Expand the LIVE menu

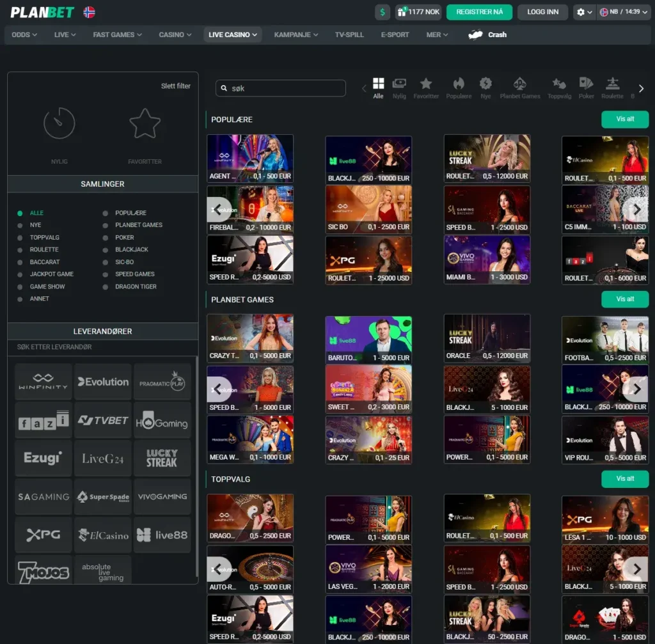(65, 35)
